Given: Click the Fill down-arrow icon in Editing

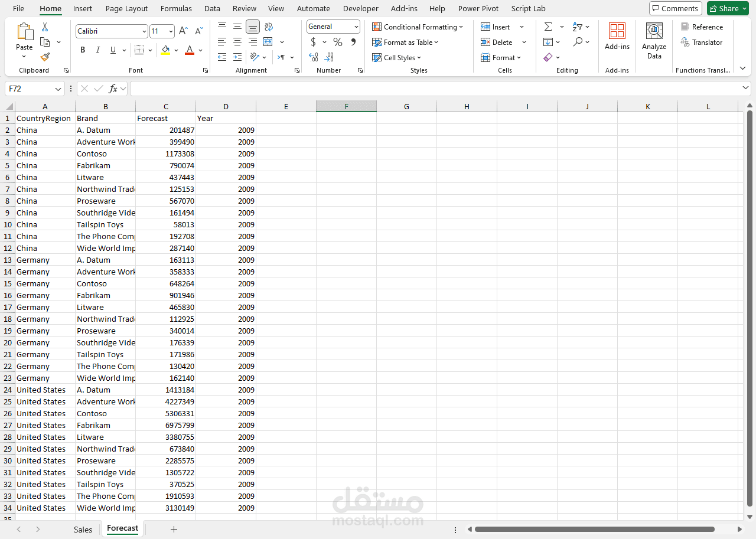Looking at the screenshot, I should click(x=548, y=42).
